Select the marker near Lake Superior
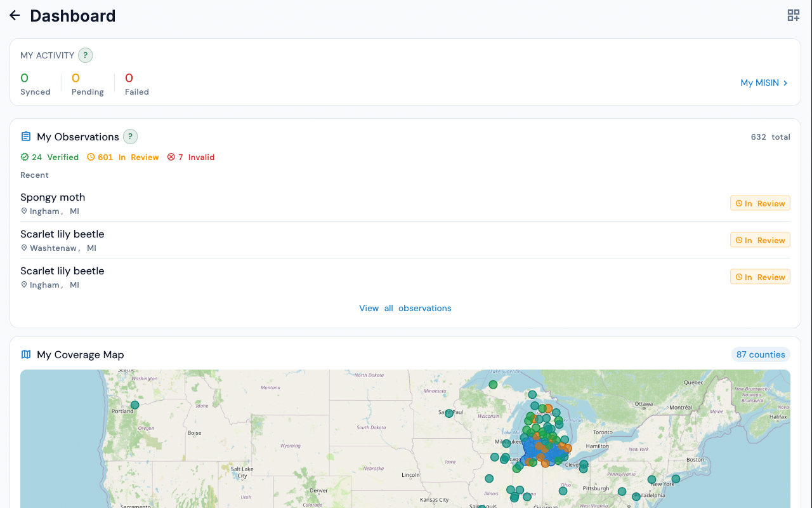The width and height of the screenshot is (812, 508). (493, 384)
